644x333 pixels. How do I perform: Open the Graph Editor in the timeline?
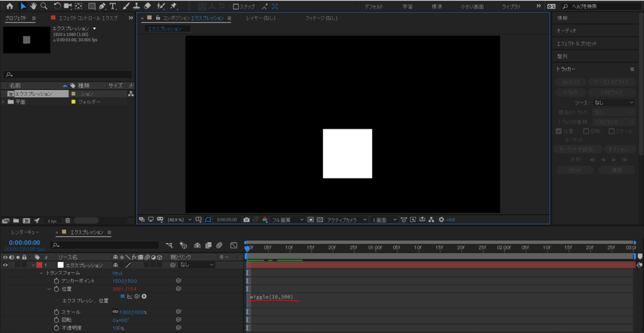click(234, 245)
